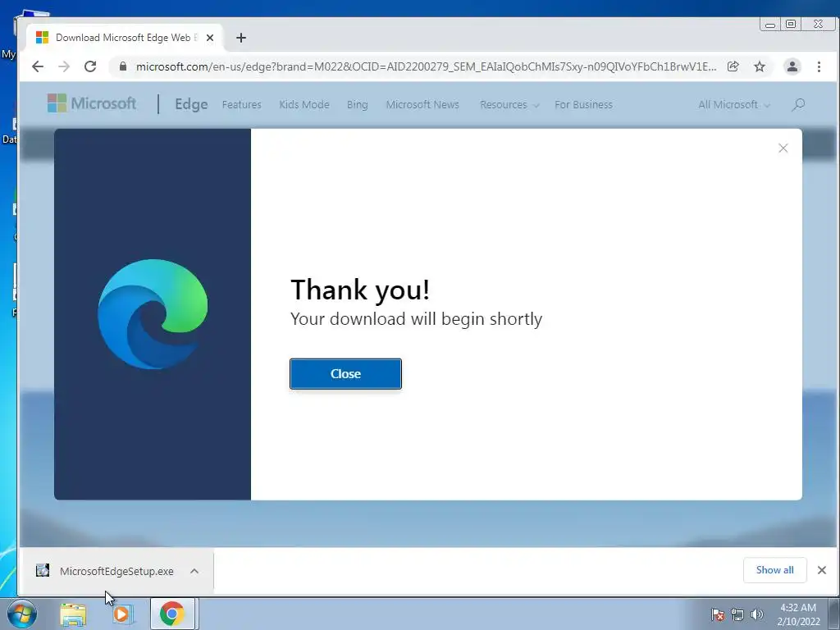Viewport: 840px width, 630px height.
Task: Open Windows Explorer from taskbar
Action: pos(73,614)
